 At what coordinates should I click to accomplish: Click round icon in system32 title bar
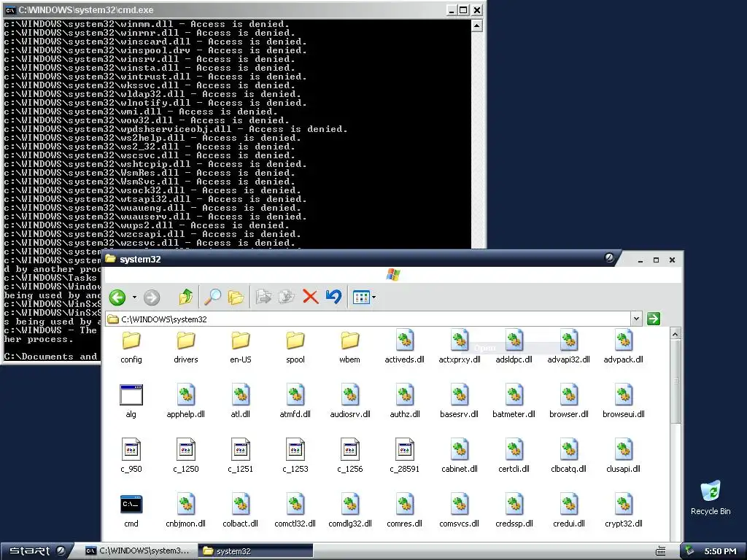point(609,257)
